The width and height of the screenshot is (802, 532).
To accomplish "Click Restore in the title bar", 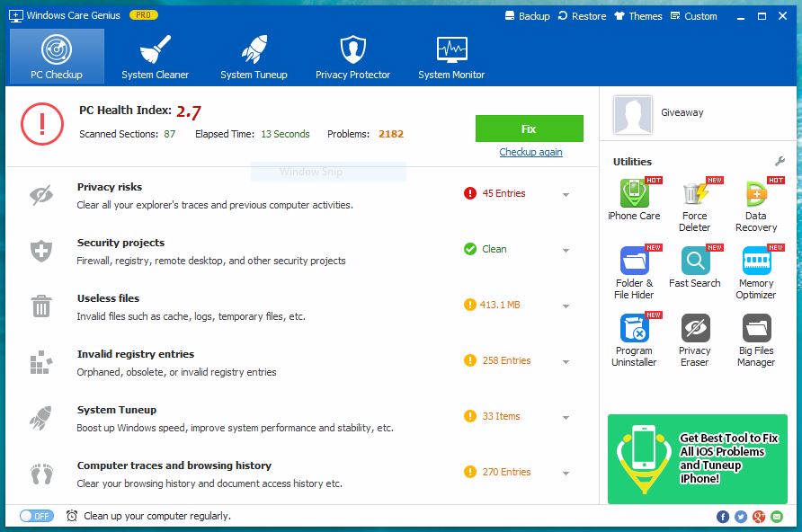I will coord(582,16).
